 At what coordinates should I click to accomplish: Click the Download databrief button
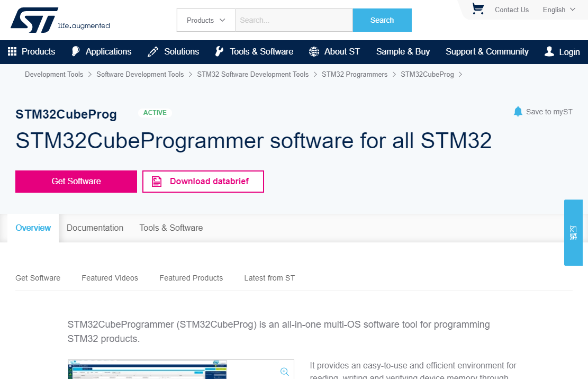coord(203,182)
